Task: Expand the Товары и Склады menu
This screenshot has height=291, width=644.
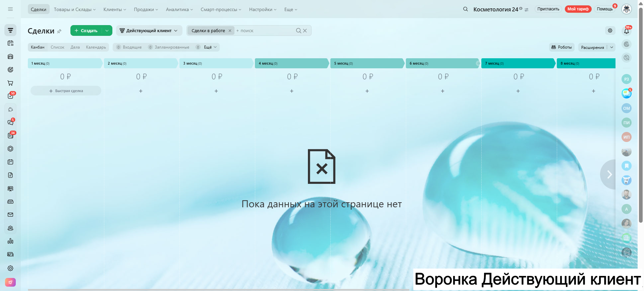Action: tap(75, 9)
